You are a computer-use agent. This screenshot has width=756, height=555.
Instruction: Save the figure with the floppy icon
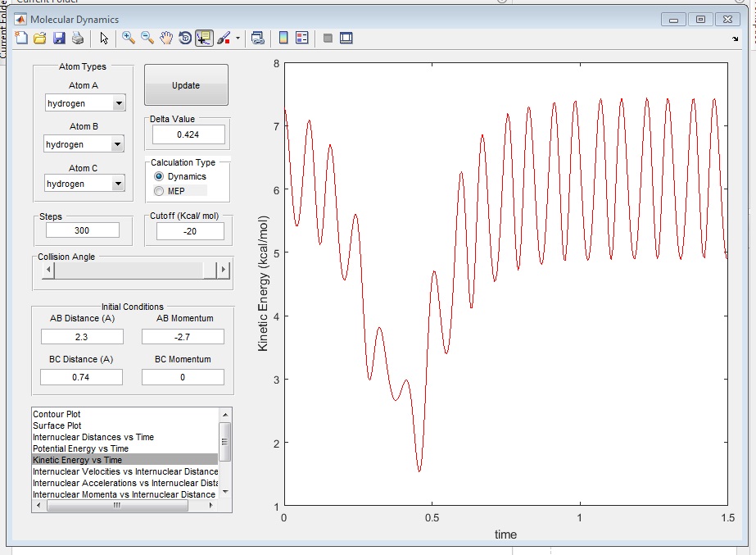click(58, 38)
